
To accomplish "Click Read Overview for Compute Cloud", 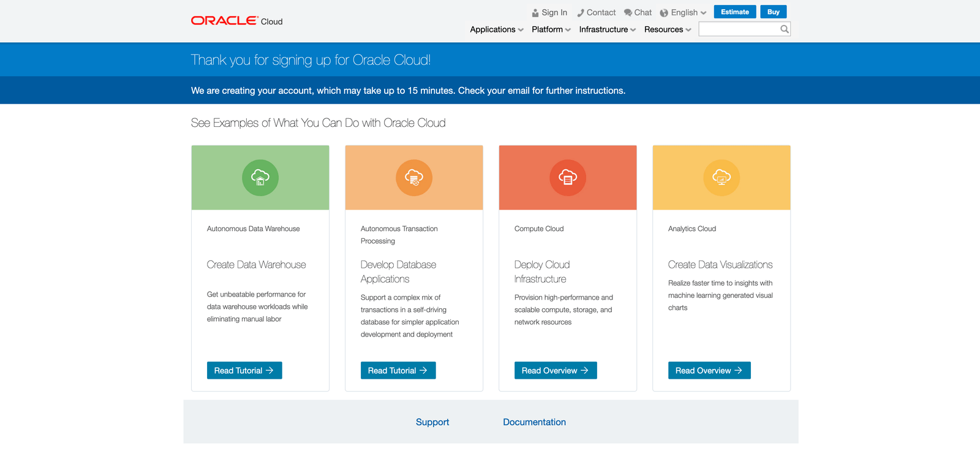I will pos(556,371).
